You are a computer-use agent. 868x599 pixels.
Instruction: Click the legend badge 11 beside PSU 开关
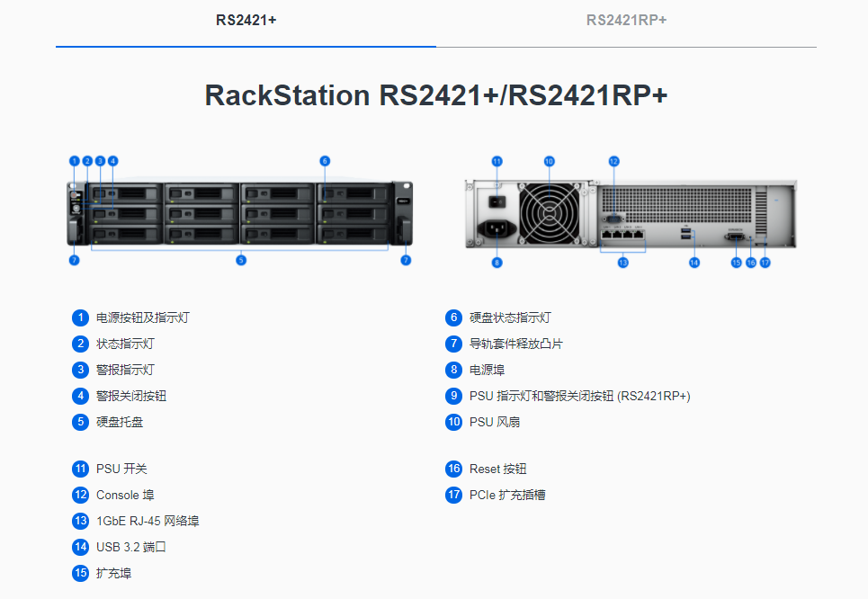point(80,469)
